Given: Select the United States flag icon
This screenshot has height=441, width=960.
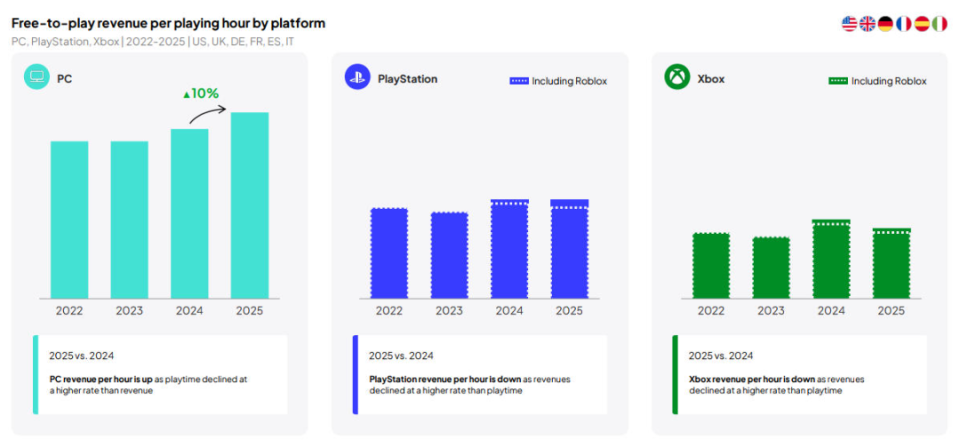Looking at the screenshot, I should [850, 24].
